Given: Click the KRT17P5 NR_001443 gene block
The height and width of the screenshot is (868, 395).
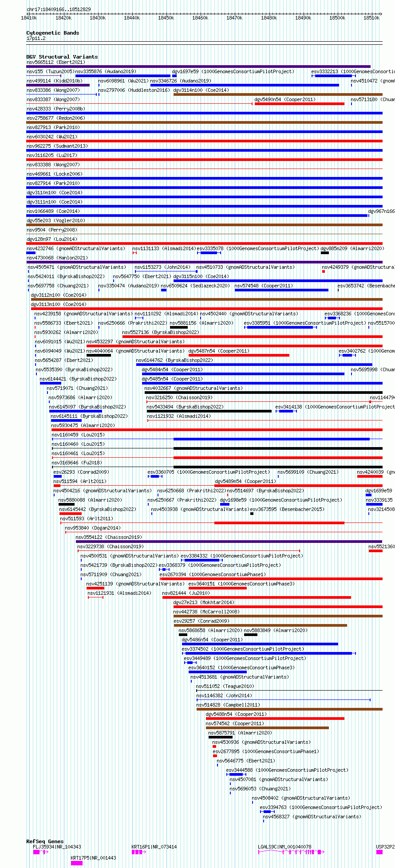Looking at the screenshot, I should 76,863.
